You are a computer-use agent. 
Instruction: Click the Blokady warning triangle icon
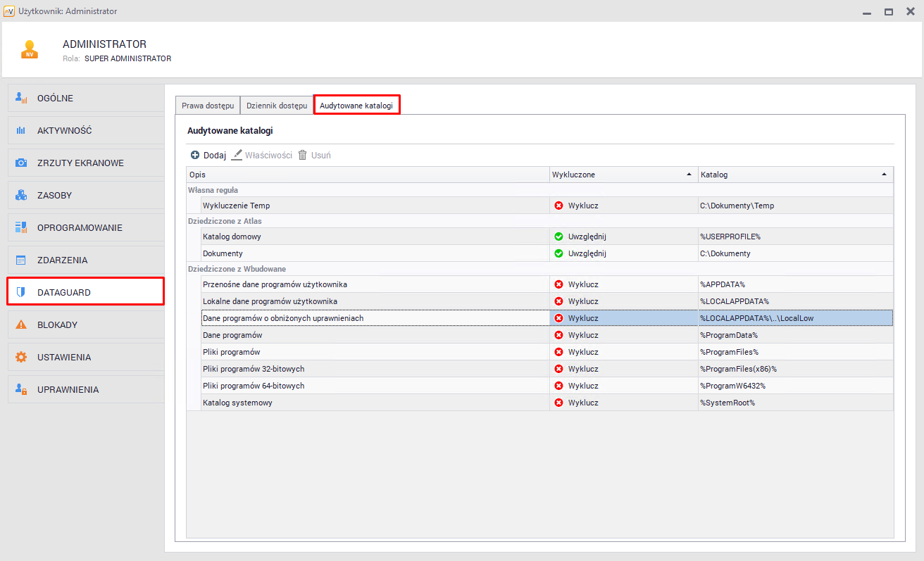(21, 325)
